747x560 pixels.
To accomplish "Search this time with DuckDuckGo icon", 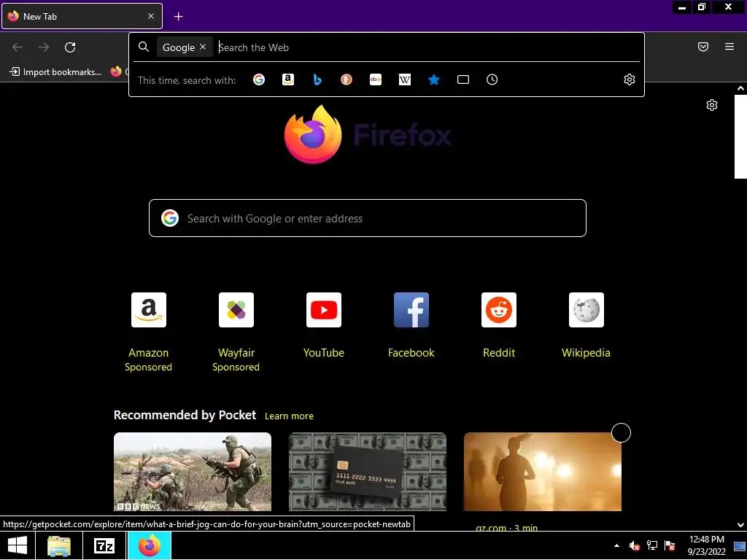I will click(347, 79).
